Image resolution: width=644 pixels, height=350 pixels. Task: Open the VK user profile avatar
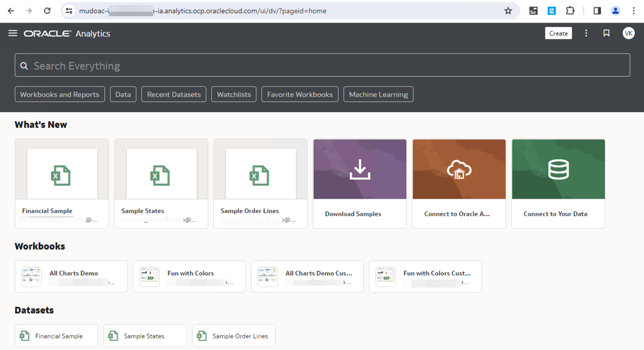(x=628, y=33)
